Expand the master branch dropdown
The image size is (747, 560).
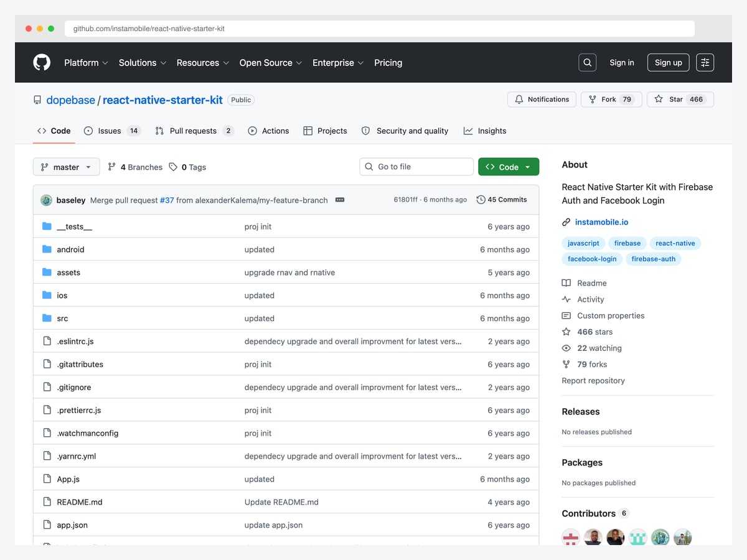tap(66, 167)
